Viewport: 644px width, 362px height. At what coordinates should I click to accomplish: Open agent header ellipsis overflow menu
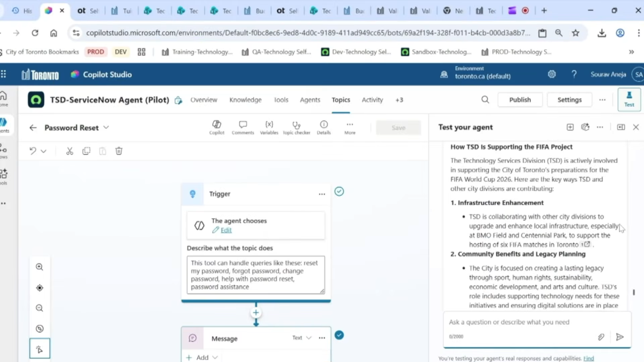click(x=602, y=100)
